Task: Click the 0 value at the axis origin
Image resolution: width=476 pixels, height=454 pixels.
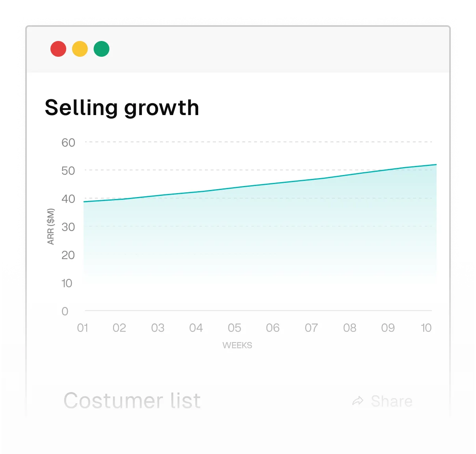Action: (x=64, y=311)
